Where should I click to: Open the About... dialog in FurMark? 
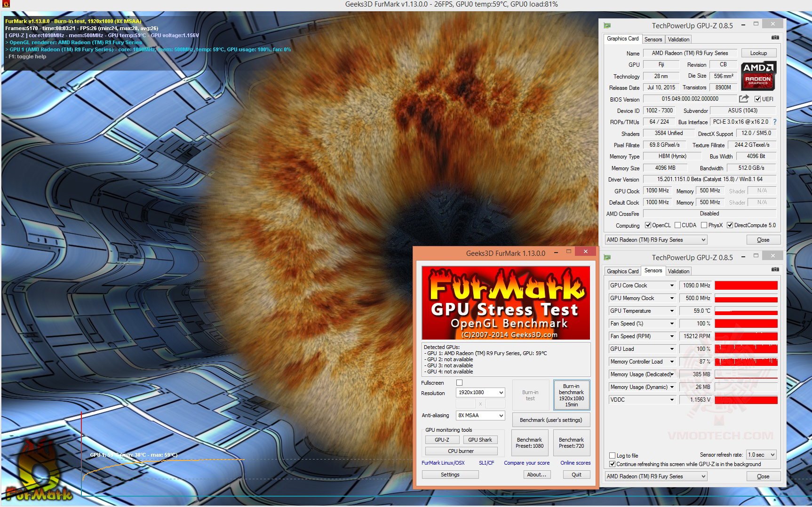click(537, 475)
